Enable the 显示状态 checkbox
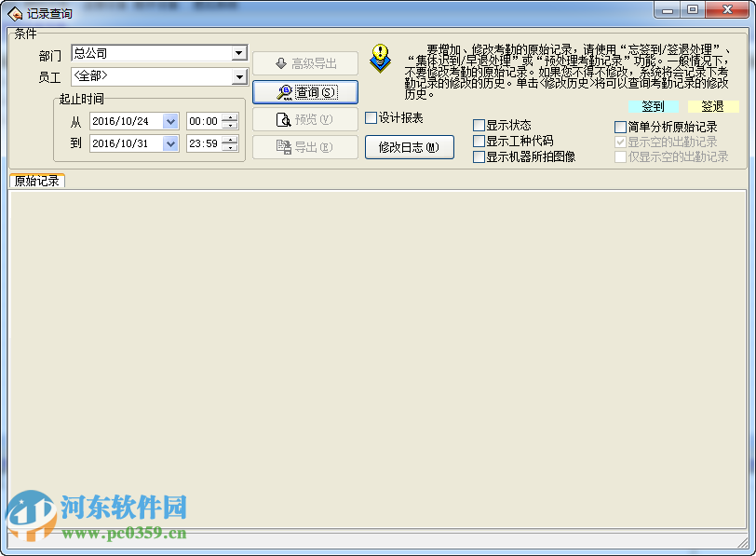 480,124
